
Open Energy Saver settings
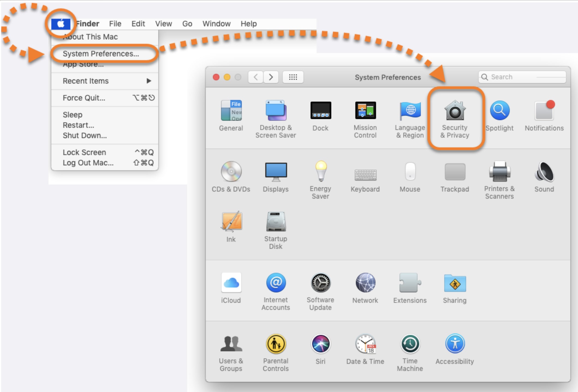[x=321, y=172]
